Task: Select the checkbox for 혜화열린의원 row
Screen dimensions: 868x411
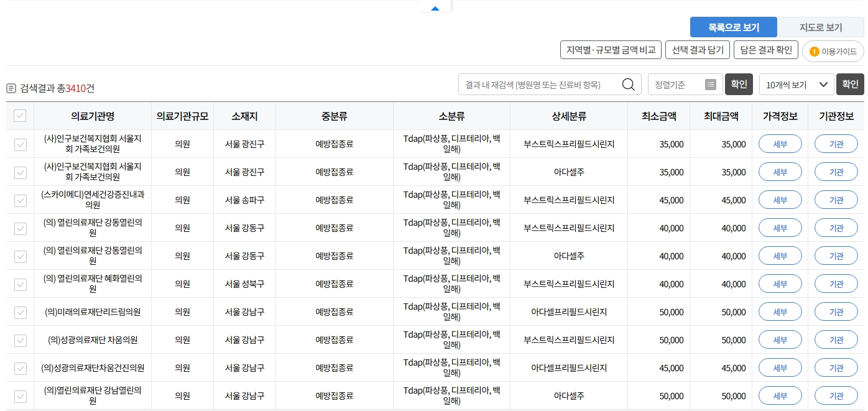Action: coord(19,284)
